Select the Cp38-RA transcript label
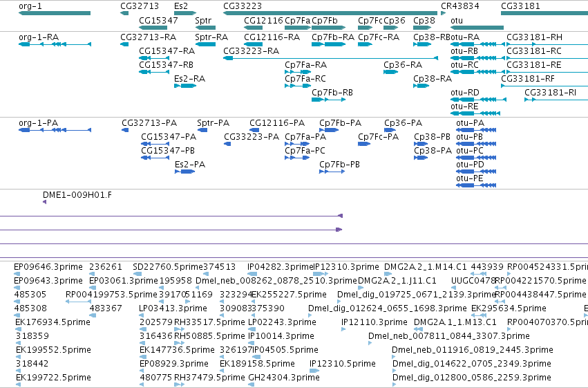 click(x=433, y=79)
